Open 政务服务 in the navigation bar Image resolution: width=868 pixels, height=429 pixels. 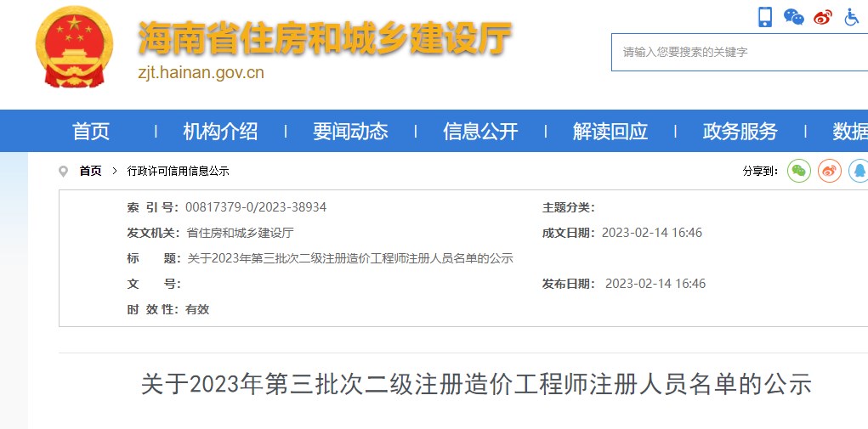(740, 132)
